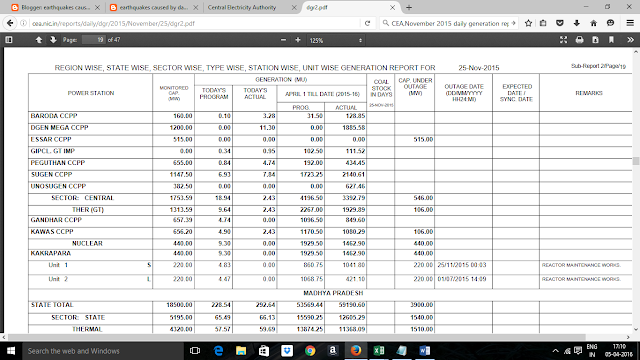The width and height of the screenshot is (640, 360).
Task: Click DGEN MEGA CCPP row name
Action: [59, 128]
